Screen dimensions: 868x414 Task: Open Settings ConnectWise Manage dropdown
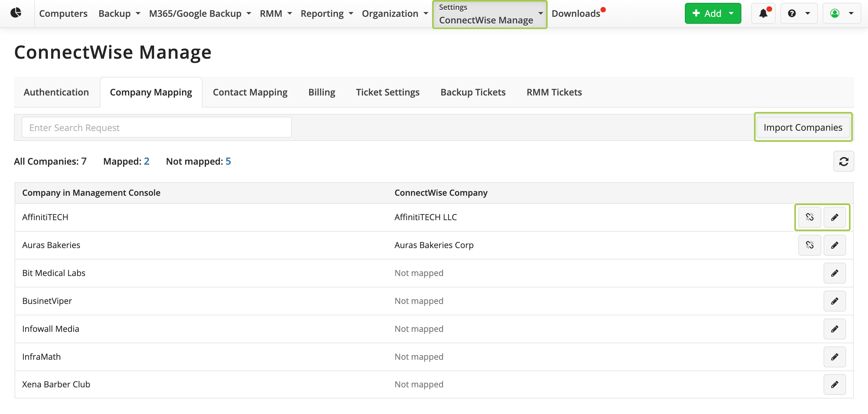tap(490, 15)
